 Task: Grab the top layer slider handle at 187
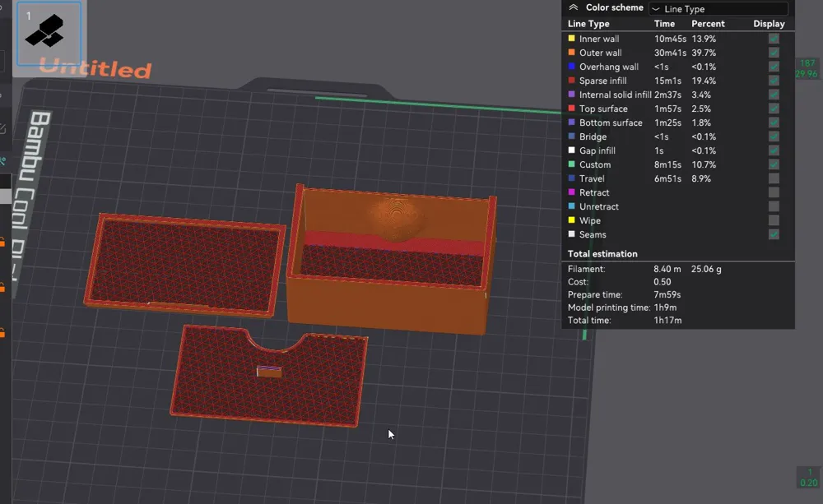coord(807,68)
